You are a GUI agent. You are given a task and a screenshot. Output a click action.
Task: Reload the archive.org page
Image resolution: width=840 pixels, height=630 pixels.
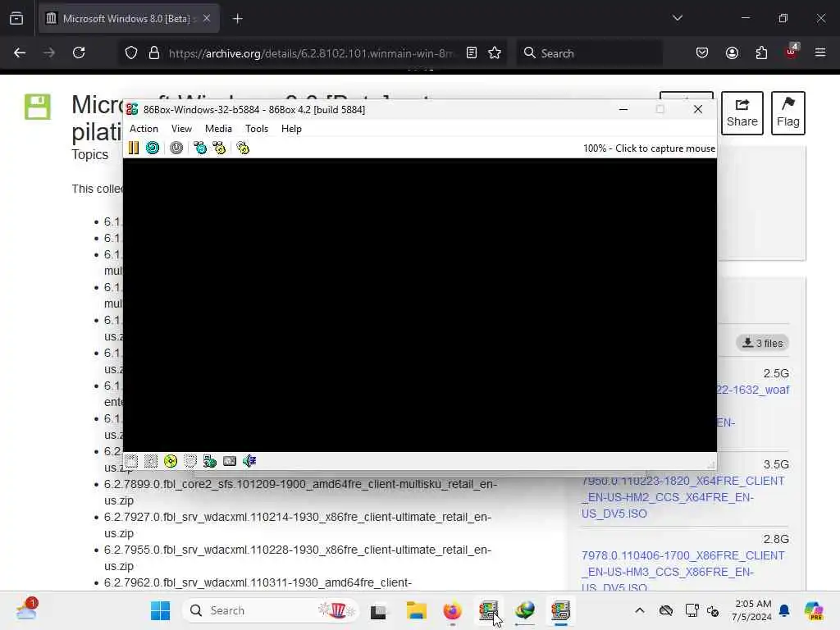coord(80,53)
